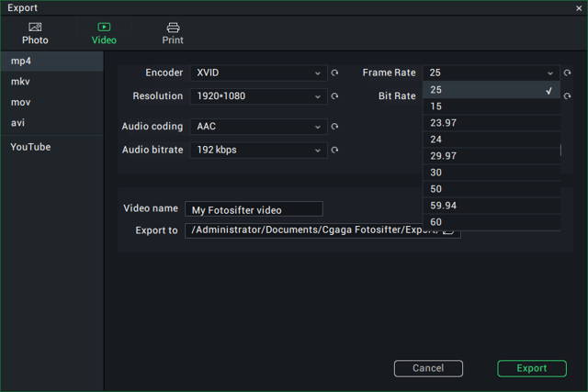This screenshot has width=588, height=392.
Task: Reset the Resolution setting to default
Action: click(334, 96)
